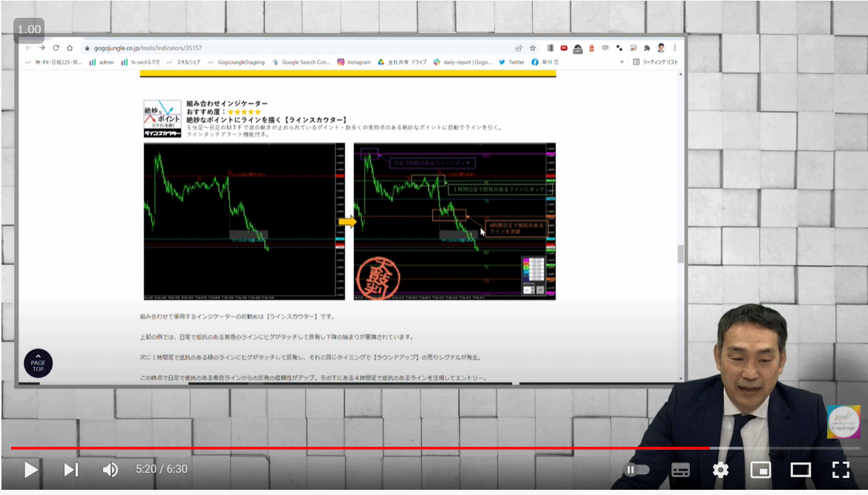Viewport: 868px width, 495px height.
Task: Click the right-side Lines Counter chart image
Action: [454, 221]
